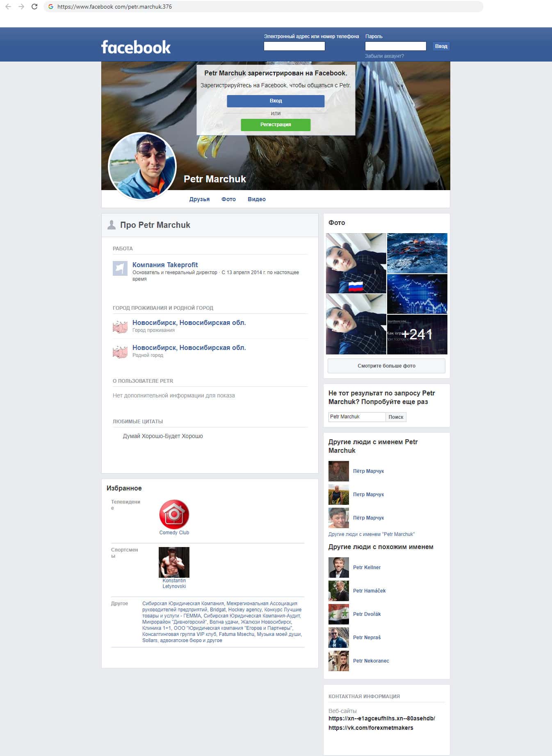
Task: Click the Google icon in address bar
Action: (x=51, y=7)
